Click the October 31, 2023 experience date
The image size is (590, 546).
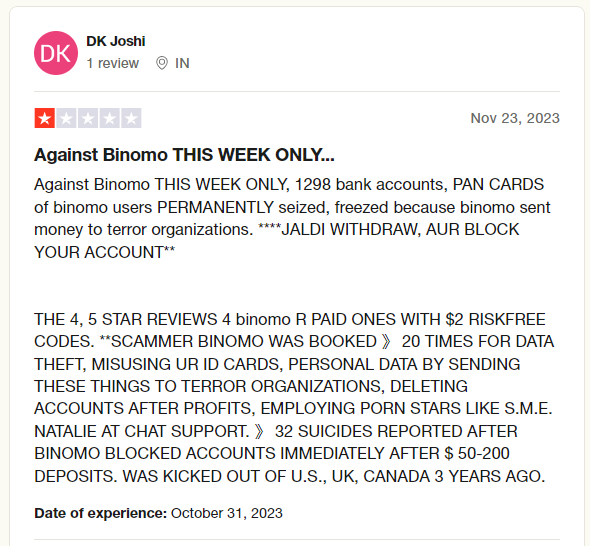tap(227, 513)
